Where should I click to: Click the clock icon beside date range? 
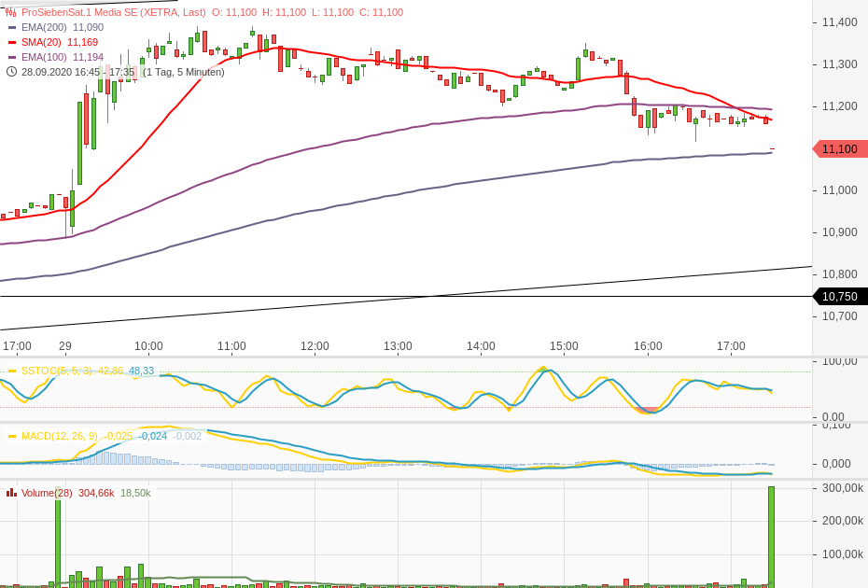click(x=11, y=72)
